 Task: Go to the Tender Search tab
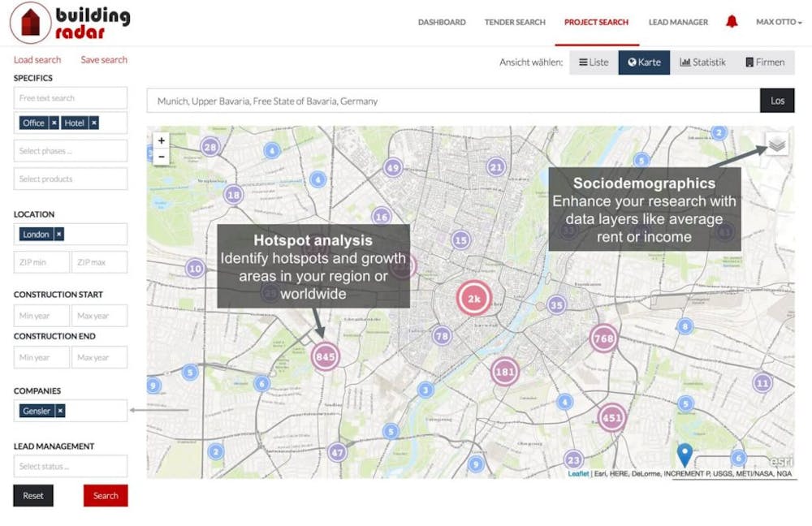pyautogui.click(x=515, y=22)
